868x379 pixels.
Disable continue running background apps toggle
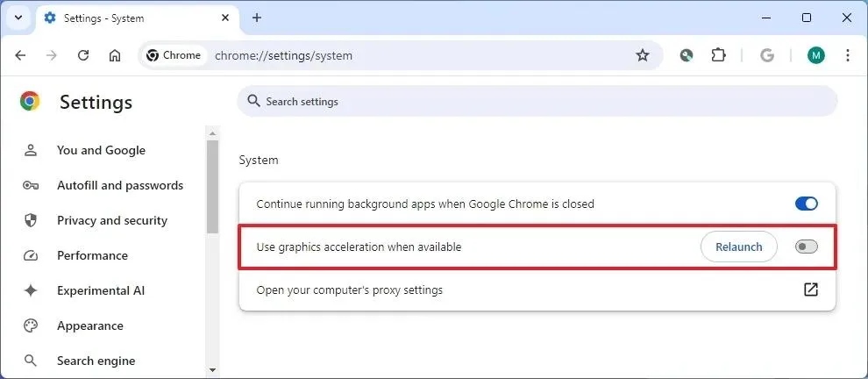(806, 204)
